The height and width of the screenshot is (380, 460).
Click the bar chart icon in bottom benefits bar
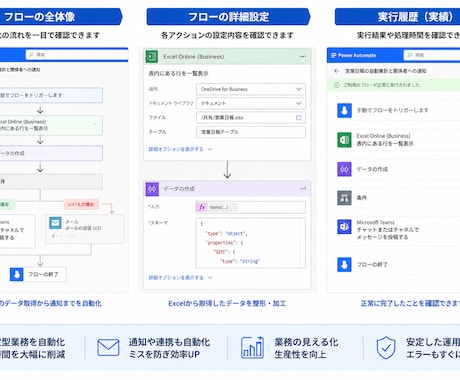coord(252,347)
